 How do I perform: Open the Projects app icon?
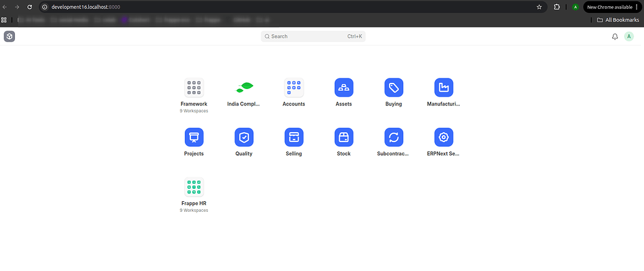pyautogui.click(x=194, y=137)
